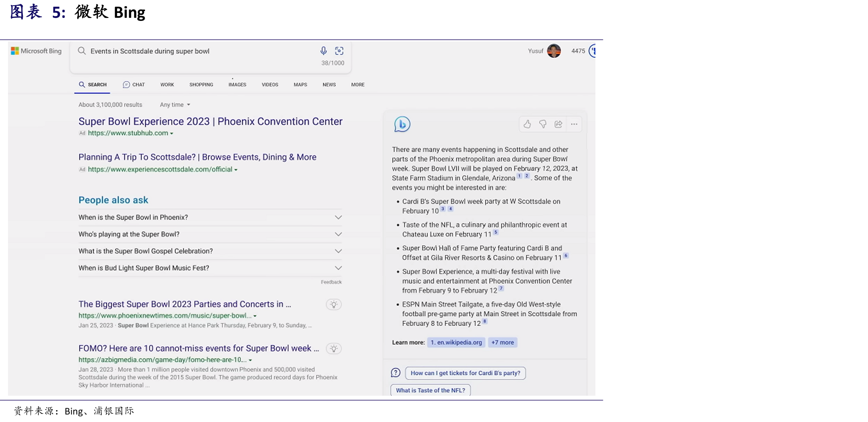The height and width of the screenshot is (422, 868).
Task: Click lightbulb icon next to Biggest Super Bowl result
Action: coord(333,304)
